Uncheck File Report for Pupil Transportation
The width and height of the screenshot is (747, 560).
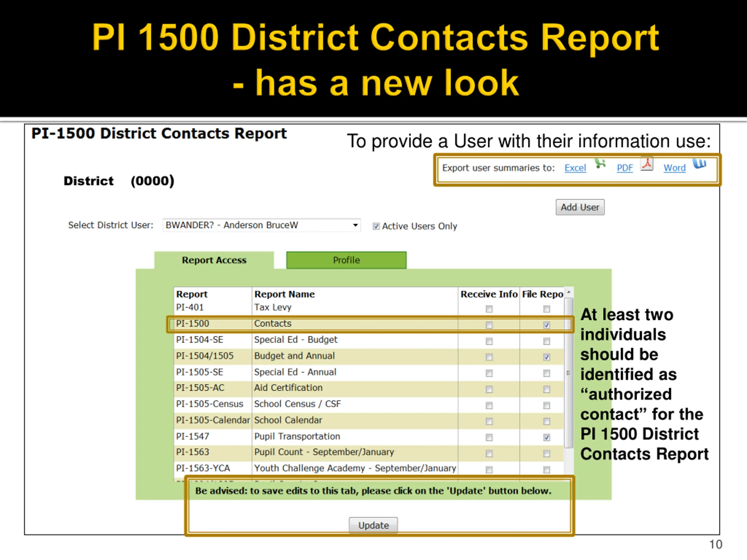[547, 437]
